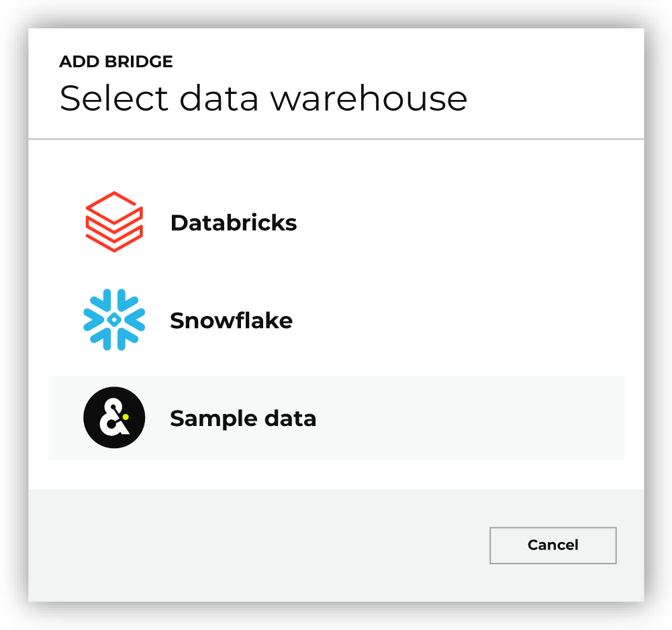The image size is (672, 630).
Task: Dismiss the Add Bridge dialog via Cancel
Action: pos(553,545)
